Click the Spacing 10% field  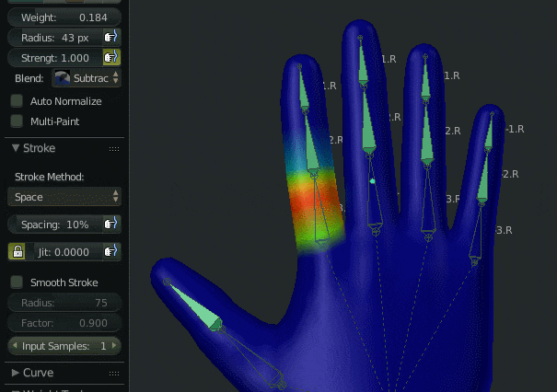click(x=55, y=225)
